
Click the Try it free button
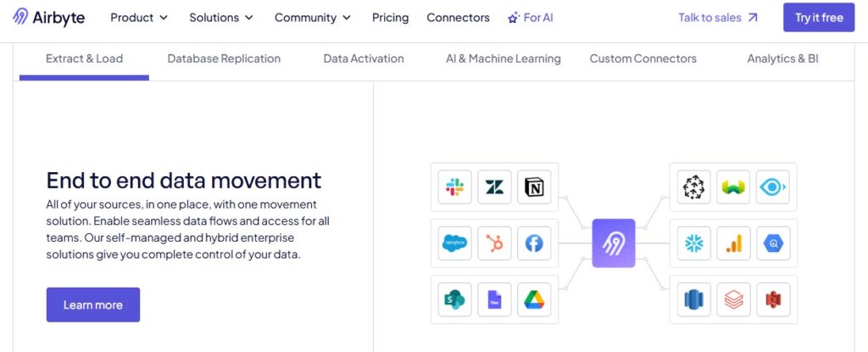click(819, 17)
